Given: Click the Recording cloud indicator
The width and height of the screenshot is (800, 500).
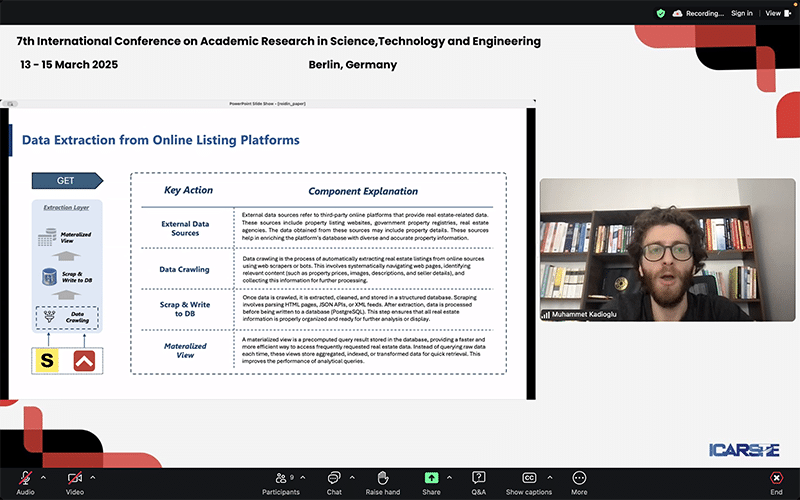Looking at the screenshot, I should [698, 13].
